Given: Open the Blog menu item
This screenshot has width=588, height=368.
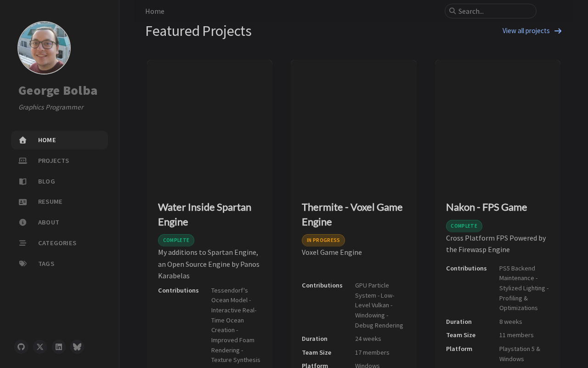Looking at the screenshot, I should [x=46, y=181].
